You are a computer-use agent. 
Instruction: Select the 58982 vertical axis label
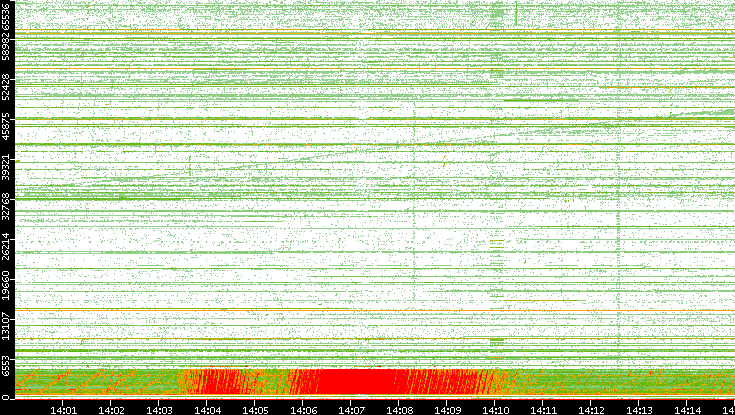coord(7,52)
